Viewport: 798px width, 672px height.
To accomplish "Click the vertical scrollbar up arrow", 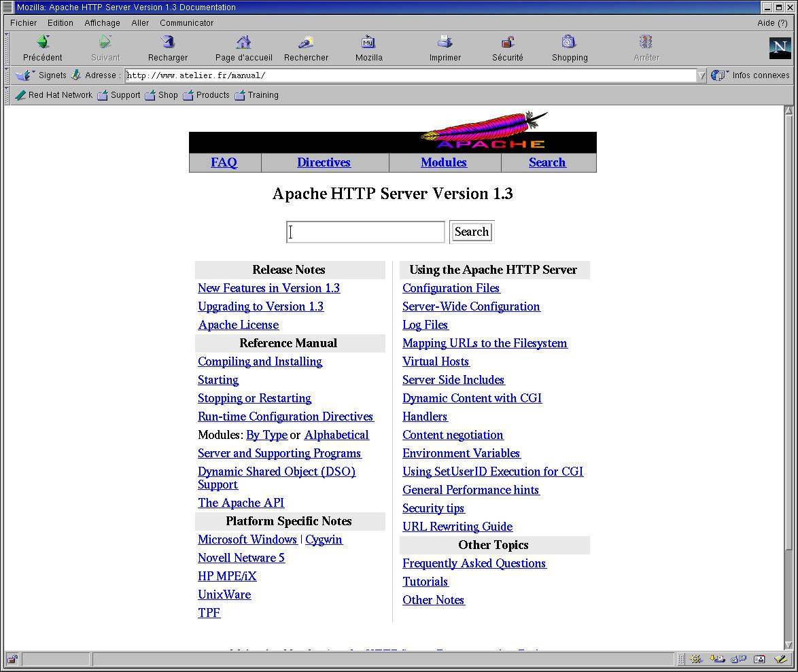I will click(789, 110).
